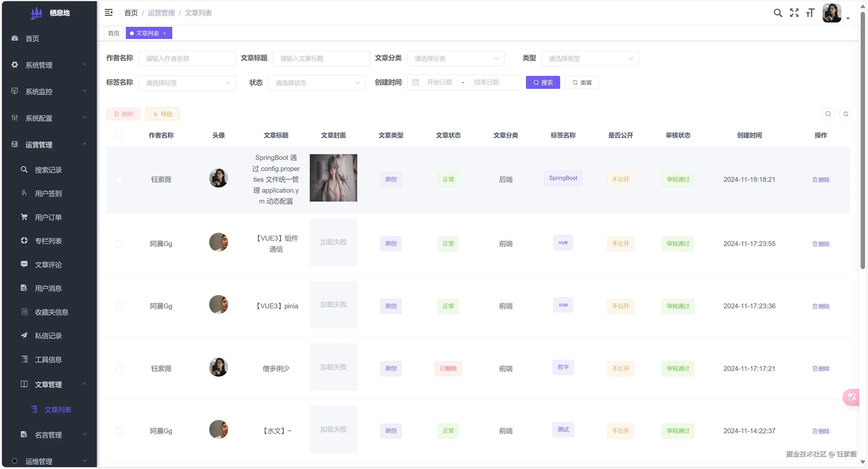Click the header search magnifier icon

(x=777, y=13)
